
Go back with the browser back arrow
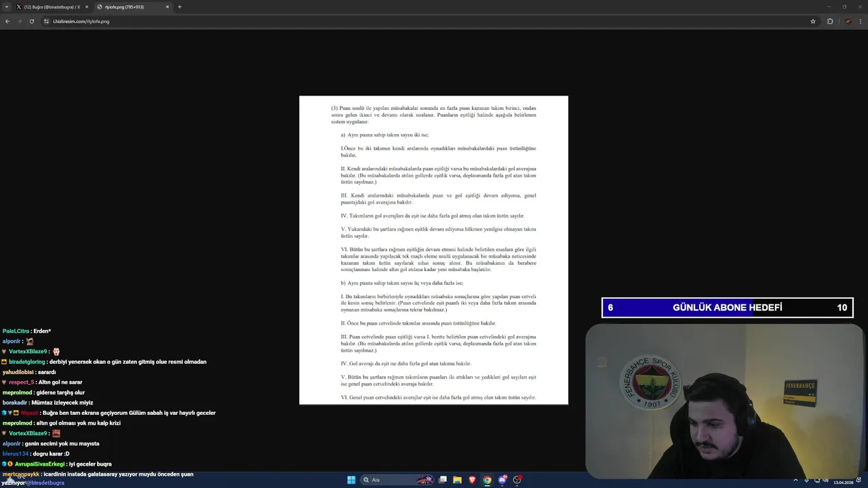[x=7, y=21]
